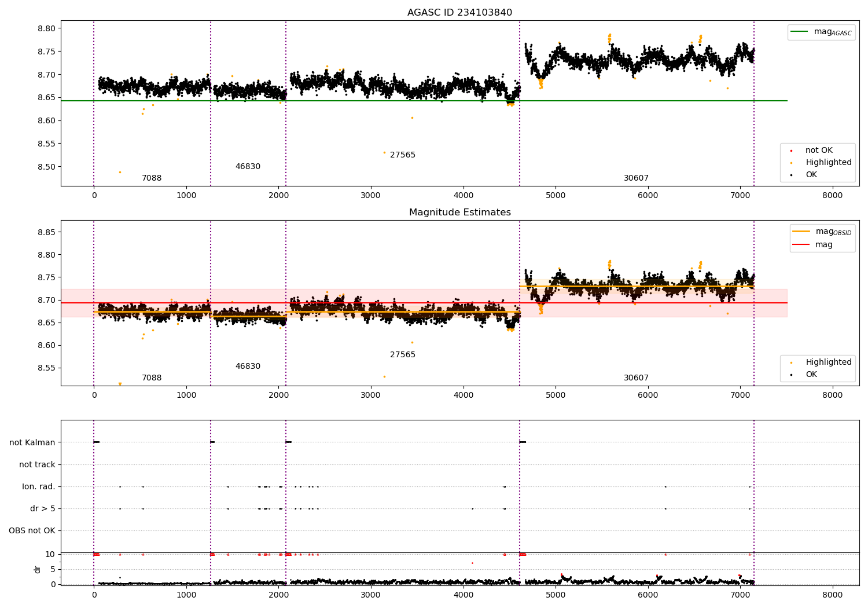Click obsid label 7088 in top plot
The width and height of the screenshot is (868, 608).
pyautogui.click(x=152, y=178)
